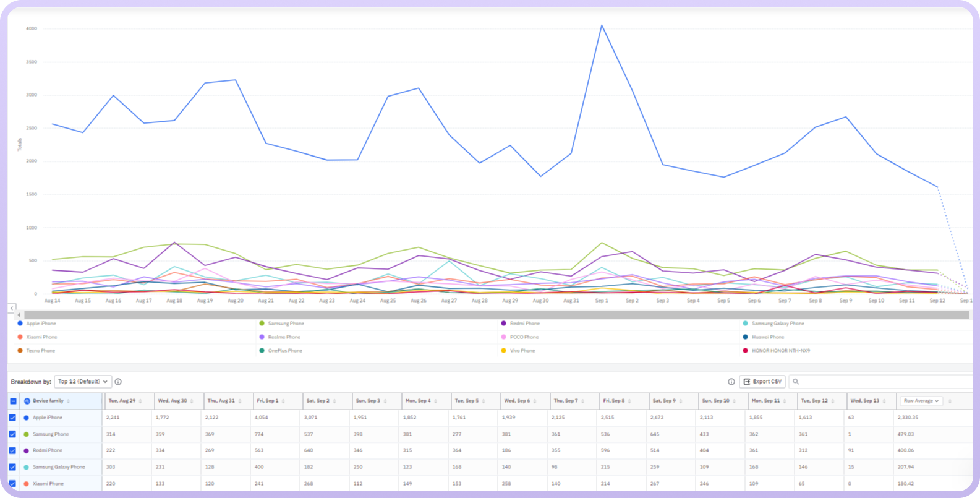Uncheck the Apple iPhone row checkbox
This screenshot has height=498, width=980.
[x=13, y=418]
